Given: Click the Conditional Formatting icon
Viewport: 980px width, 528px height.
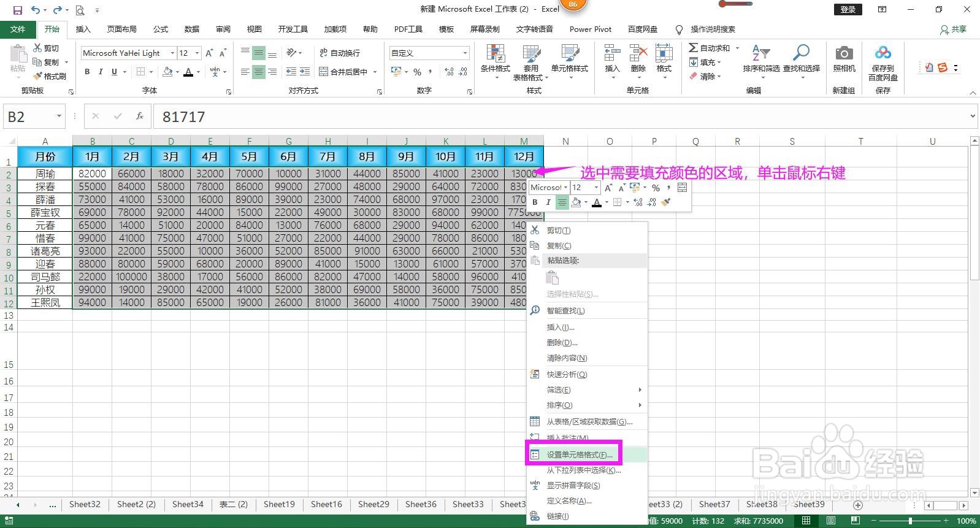Looking at the screenshot, I should pyautogui.click(x=495, y=53).
